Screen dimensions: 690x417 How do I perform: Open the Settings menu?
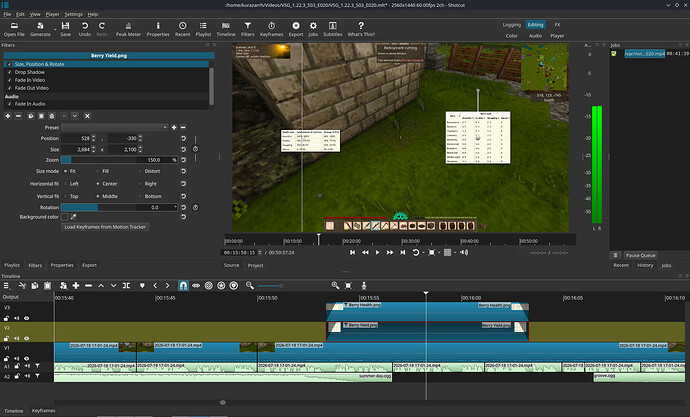pyautogui.click(x=73, y=14)
